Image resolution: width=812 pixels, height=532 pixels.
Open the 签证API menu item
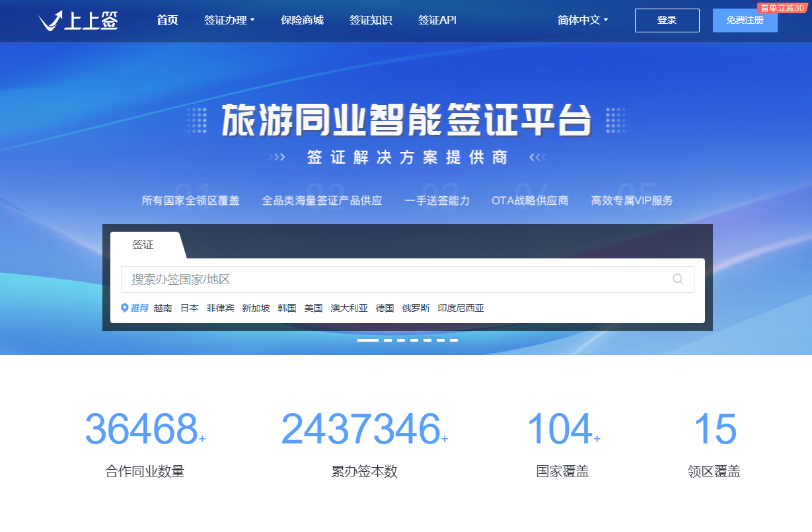[x=437, y=20]
